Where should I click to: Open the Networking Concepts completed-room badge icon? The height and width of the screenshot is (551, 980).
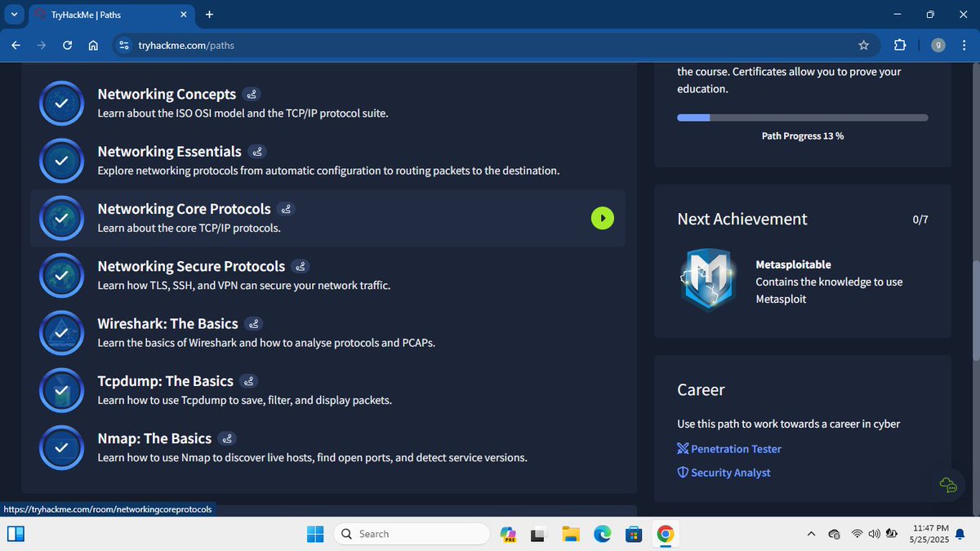tap(62, 104)
